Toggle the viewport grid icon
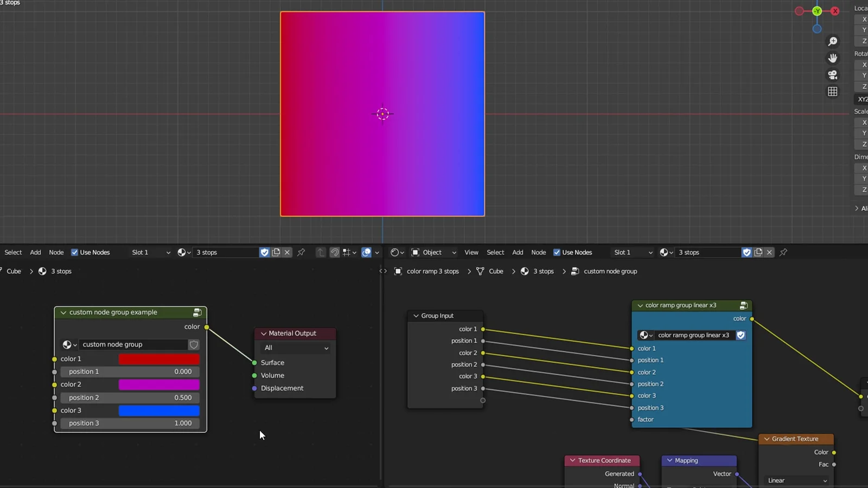 click(833, 91)
